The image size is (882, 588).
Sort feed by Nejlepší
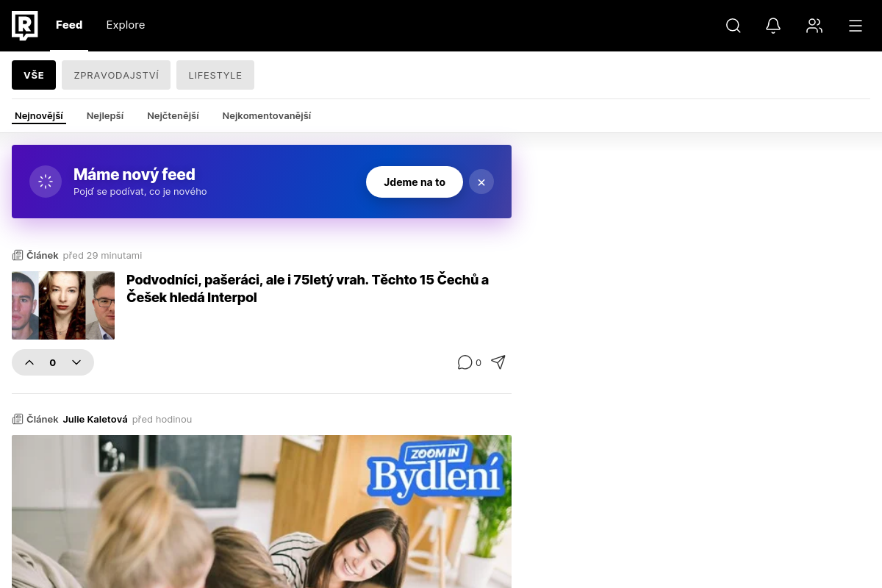point(105,116)
